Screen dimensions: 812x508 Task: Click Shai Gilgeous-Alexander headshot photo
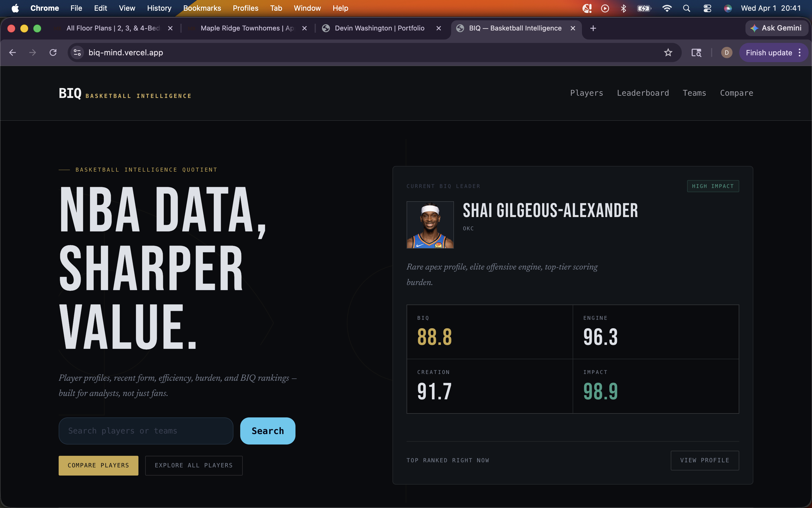(x=430, y=225)
